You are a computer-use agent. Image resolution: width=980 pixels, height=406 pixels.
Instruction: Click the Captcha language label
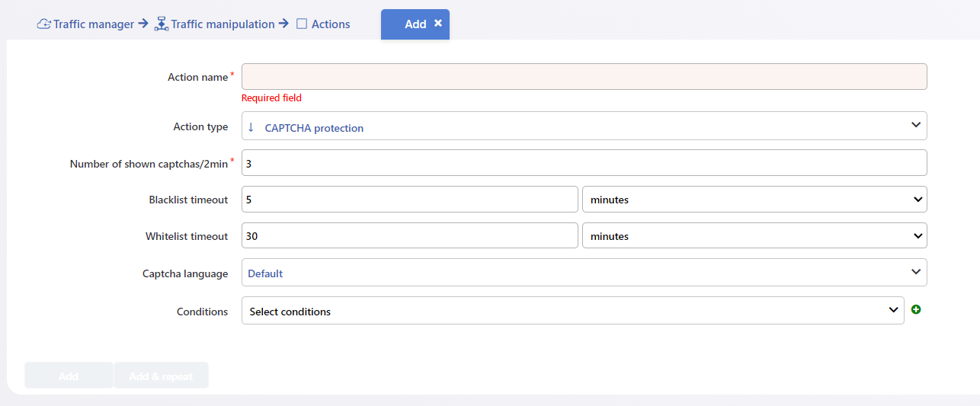click(185, 273)
